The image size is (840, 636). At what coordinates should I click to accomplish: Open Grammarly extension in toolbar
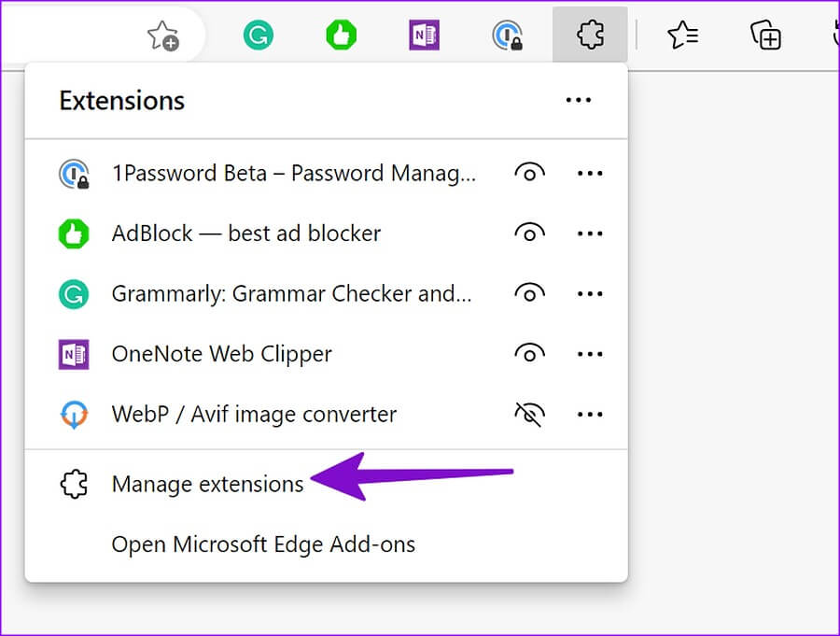[x=259, y=35]
